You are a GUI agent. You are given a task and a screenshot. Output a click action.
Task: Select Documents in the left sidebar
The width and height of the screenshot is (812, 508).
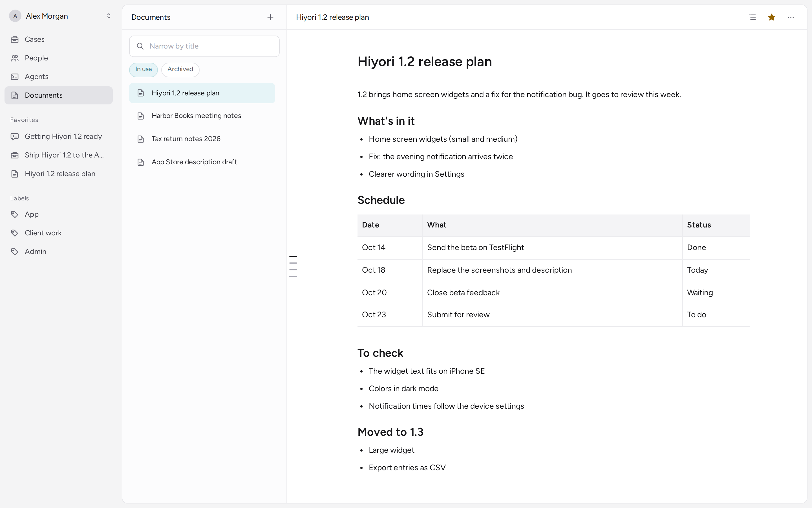[x=58, y=95]
